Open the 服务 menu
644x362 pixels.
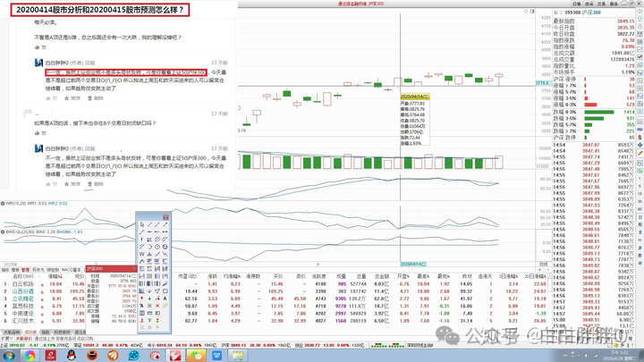point(614,4)
